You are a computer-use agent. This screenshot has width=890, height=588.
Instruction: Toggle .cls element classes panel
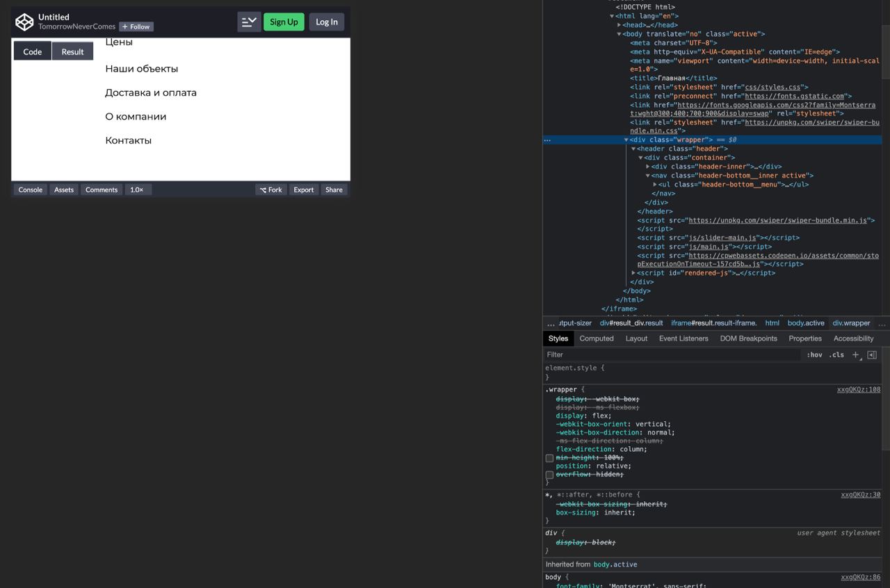point(836,354)
